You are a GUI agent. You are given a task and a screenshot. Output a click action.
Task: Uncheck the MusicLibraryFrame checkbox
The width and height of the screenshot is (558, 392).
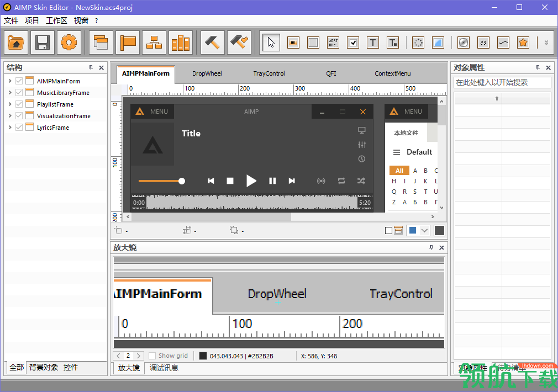(19, 93)
